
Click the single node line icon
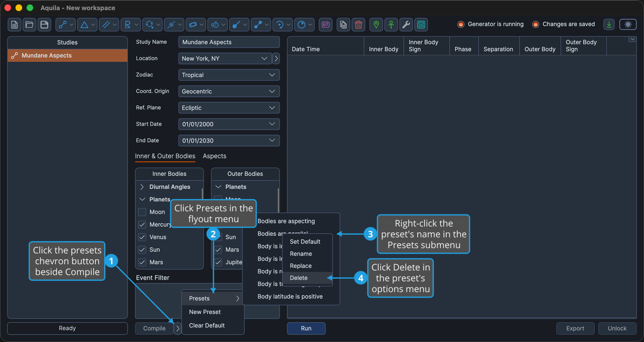pyautogui.click(x=239, y=25)
